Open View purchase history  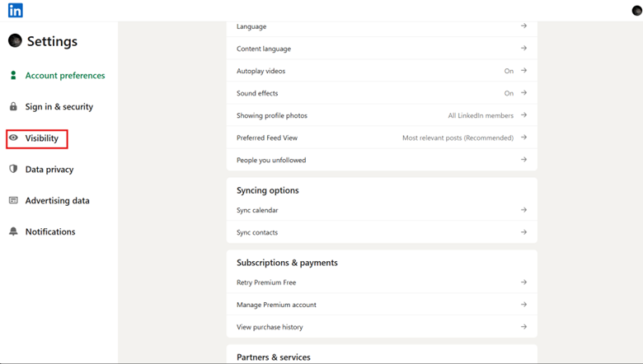382,327
